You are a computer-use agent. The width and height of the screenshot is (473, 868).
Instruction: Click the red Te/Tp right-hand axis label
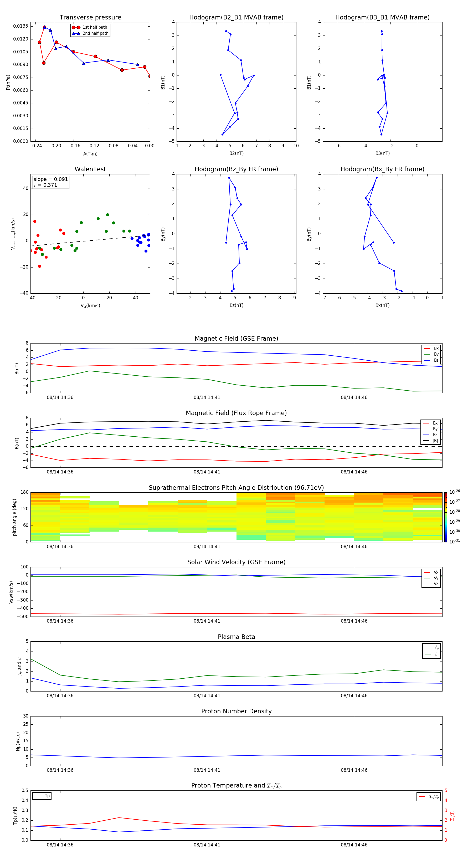(453, 815)
